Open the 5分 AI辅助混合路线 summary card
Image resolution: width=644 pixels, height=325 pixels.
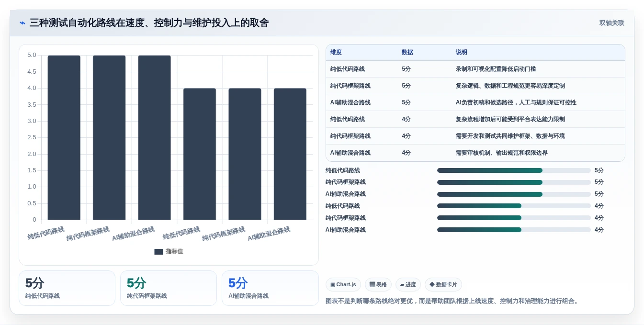tap(270, 288)
